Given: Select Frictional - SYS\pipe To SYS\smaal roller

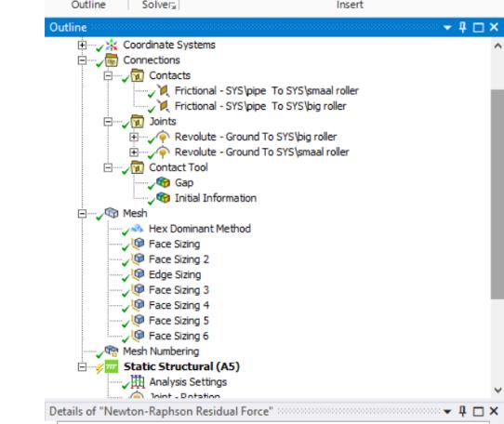Looking at the screenshot, I should (267, 91).
